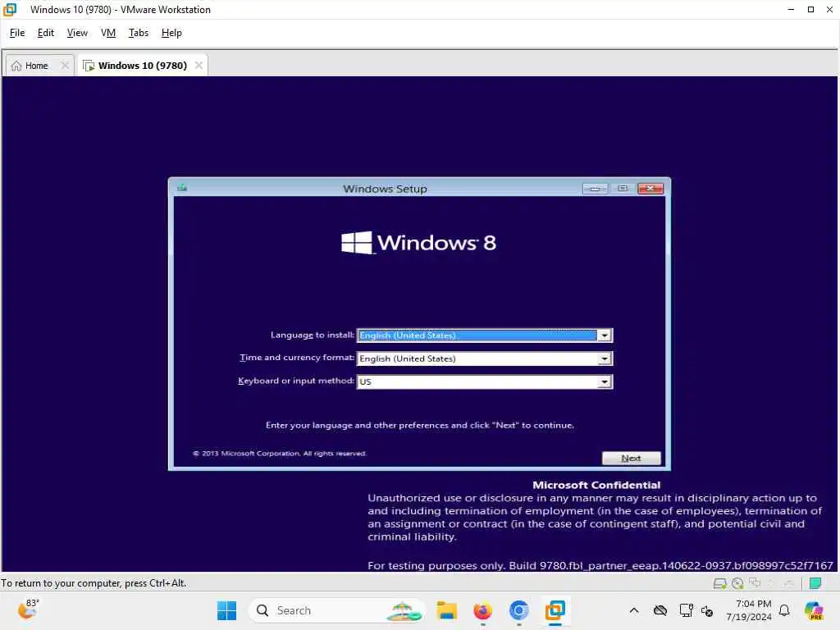Open Copilot preview from taskbar

click(814, 610)
